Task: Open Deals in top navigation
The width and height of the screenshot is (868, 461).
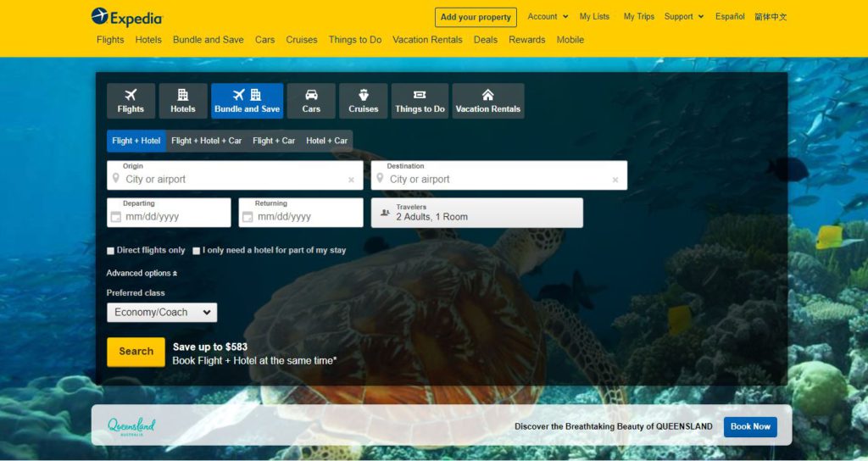Action: click(x=486, y=40)
